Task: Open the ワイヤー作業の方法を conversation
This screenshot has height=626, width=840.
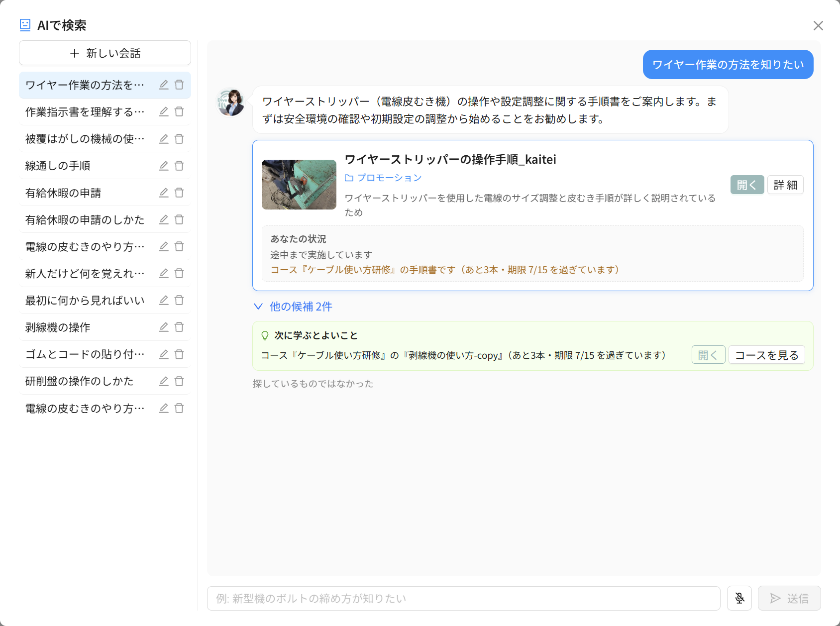Action: click(105, 85)
